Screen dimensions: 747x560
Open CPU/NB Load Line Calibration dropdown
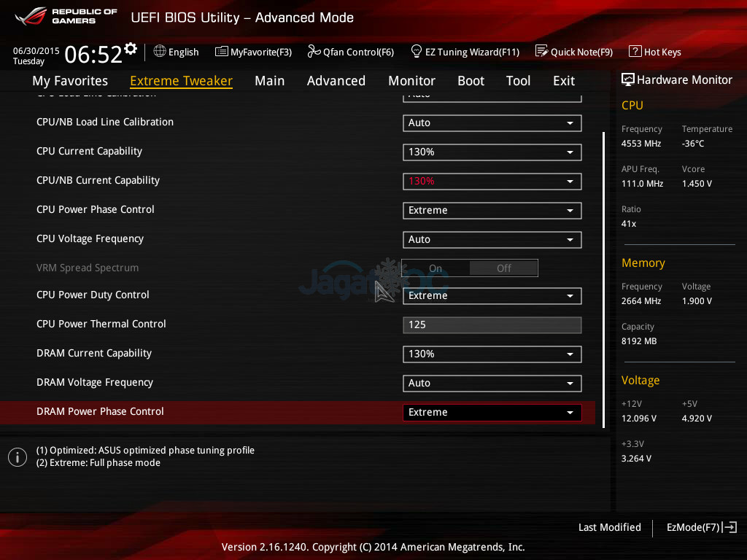pos(492,123)
